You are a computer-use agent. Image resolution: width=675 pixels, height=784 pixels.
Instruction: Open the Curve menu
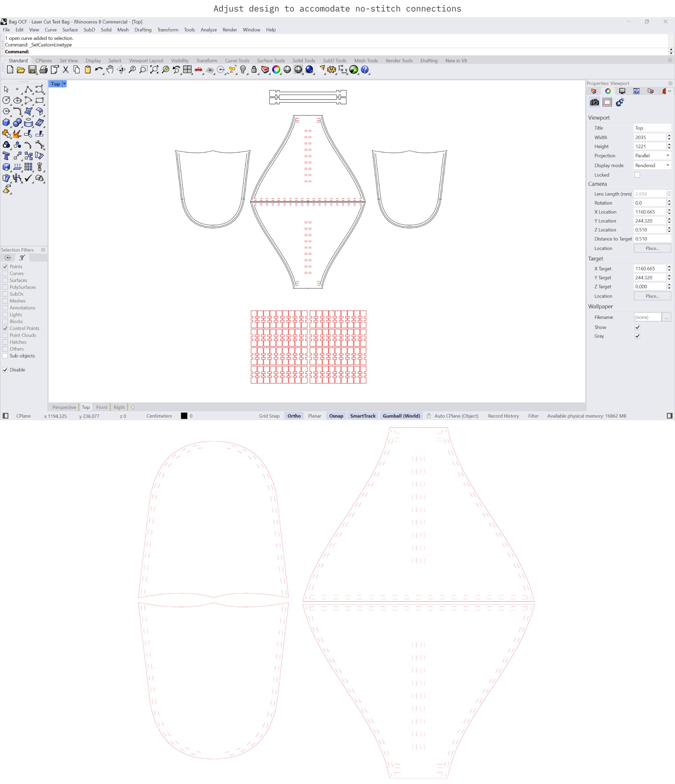click(50, 29)
